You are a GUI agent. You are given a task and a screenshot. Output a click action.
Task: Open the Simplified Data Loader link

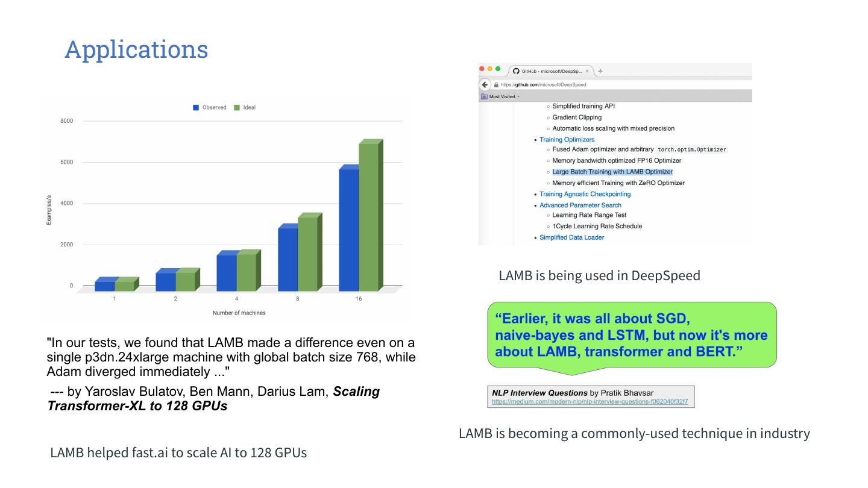coord(571,237)
